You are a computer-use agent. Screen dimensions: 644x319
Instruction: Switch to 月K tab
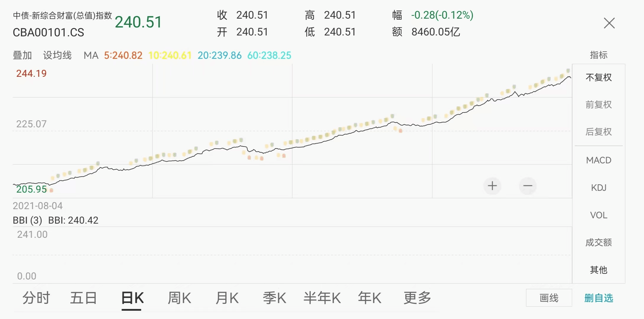click(227, 298)
